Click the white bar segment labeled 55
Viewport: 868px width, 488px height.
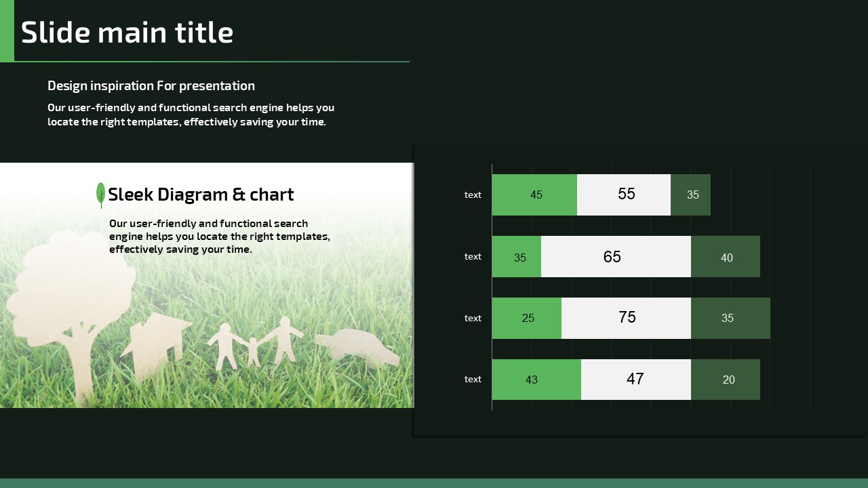pyautogui.click(x=624, y=195)
